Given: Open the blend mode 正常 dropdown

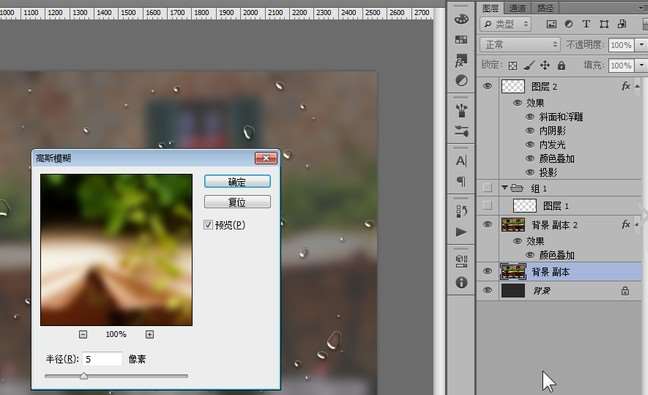Looking at the screenshot, I should 520,45.
